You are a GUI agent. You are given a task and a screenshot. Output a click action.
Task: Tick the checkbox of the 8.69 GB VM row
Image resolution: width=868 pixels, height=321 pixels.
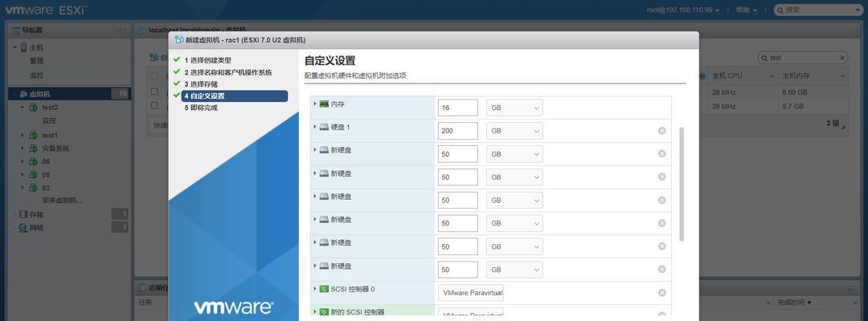(154, 91)
